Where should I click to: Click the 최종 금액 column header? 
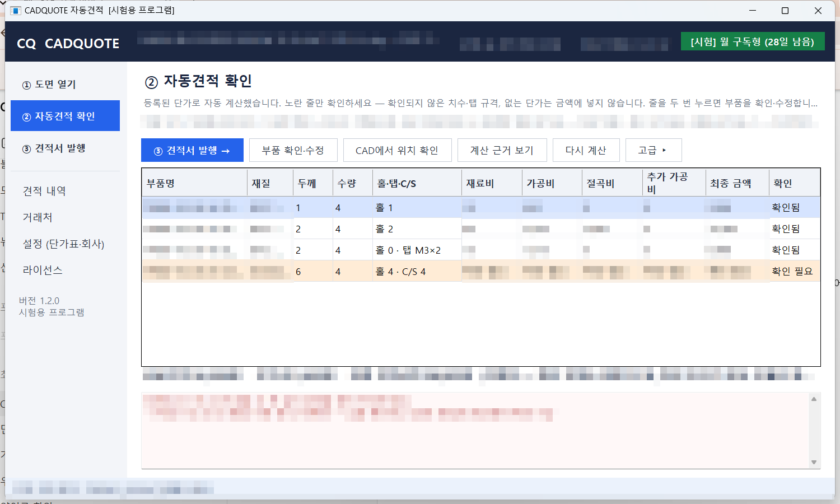click(738, 183)
